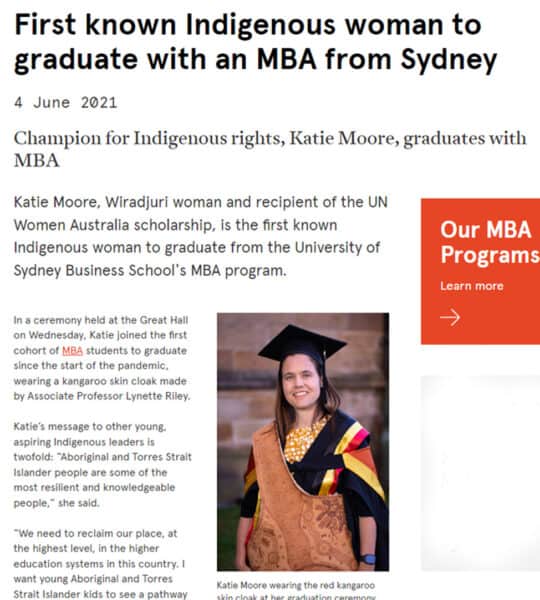Screen dimensions: 540x600
Task: Click the Sydney Business School intro paragraph
Action: 201,236
